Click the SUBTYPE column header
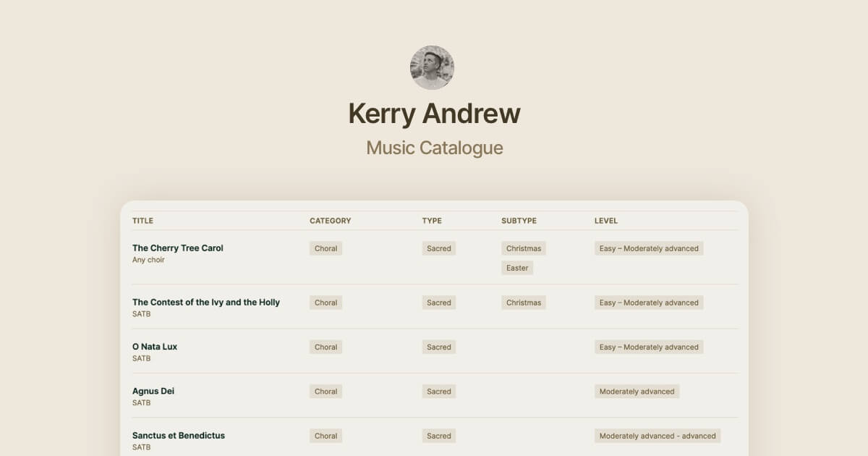The width and height of the screenshot is (868, 456). click(x=517, y=221)
